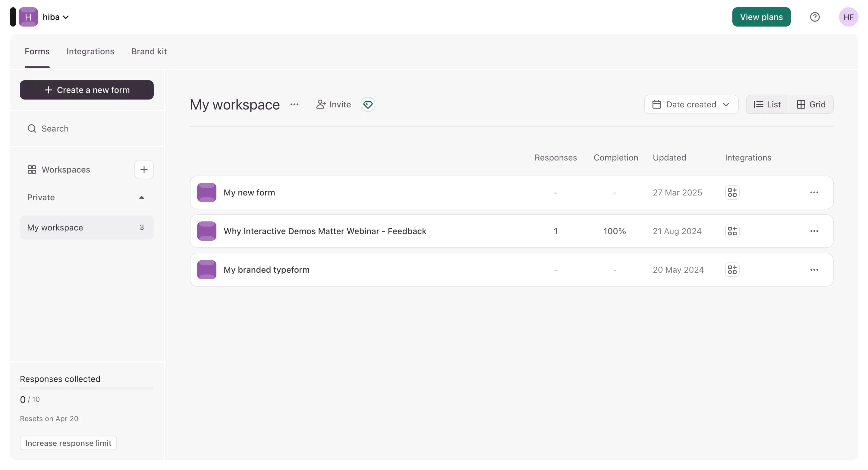Click the Responses collected progress bar
The image size is (868, 470).
tap(86, 389)
